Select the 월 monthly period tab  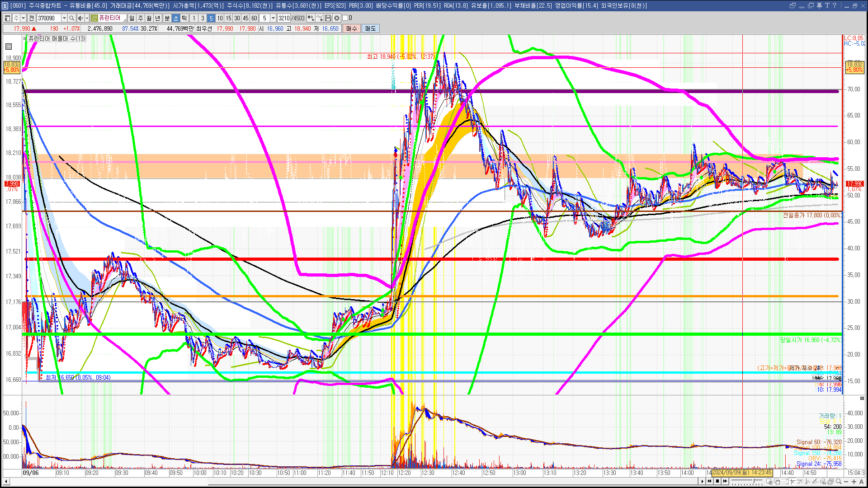149,18
